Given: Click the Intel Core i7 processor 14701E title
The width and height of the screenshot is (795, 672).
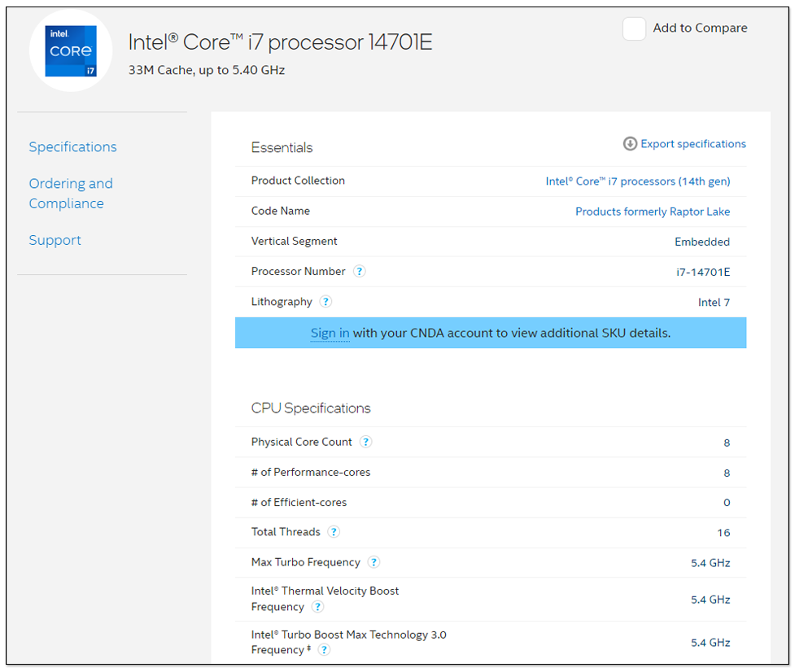Looking at the screenshot, I should (x=281, y=42).
